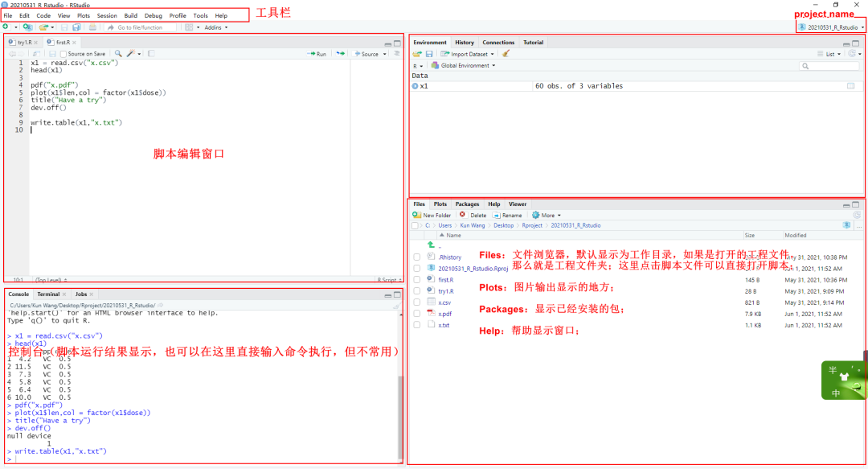This screenshot has height=469, width=868.
Task: Click the New Project icon in main toolbar
Action: pos(27,27)
